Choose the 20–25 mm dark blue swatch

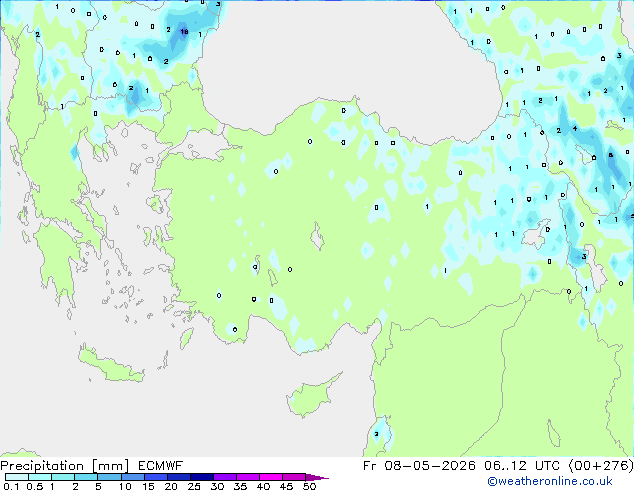178,477
